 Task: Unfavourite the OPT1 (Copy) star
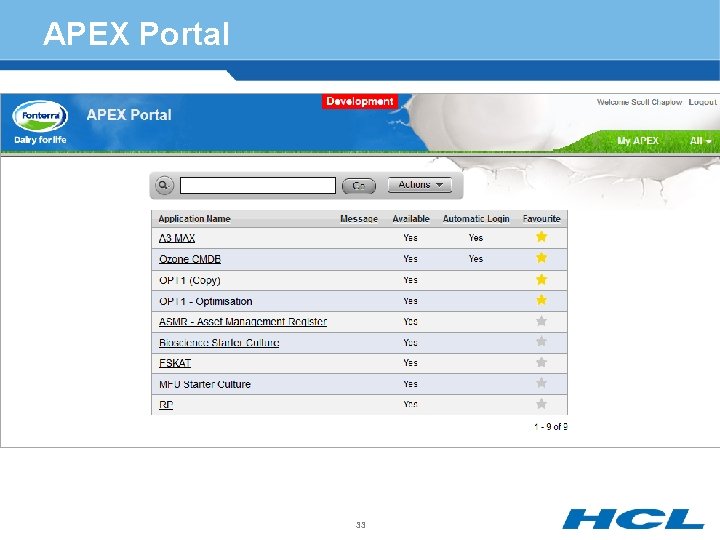click(541, 279)
